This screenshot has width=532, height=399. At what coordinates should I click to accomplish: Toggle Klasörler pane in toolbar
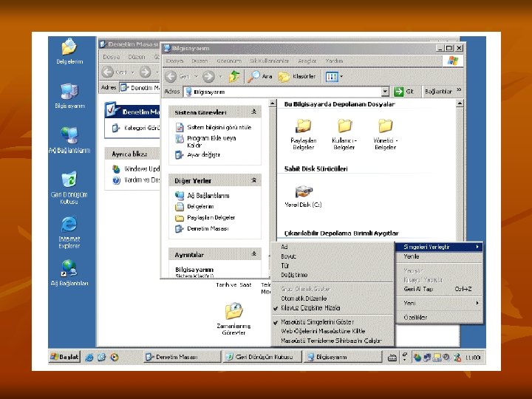297,77
